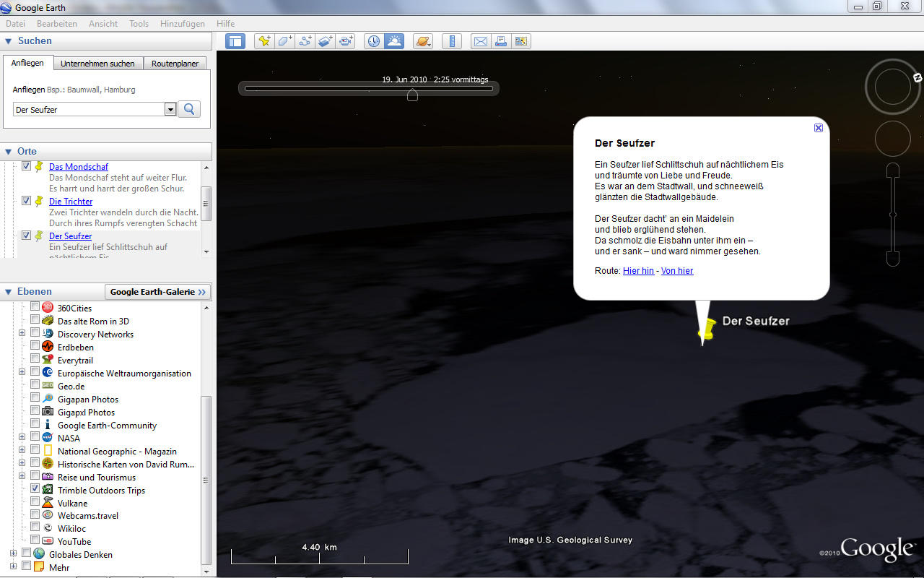Disable the Trimble Outdoors Trips layer
Screen dimensions: 924x578
click(x=35, y=490)
